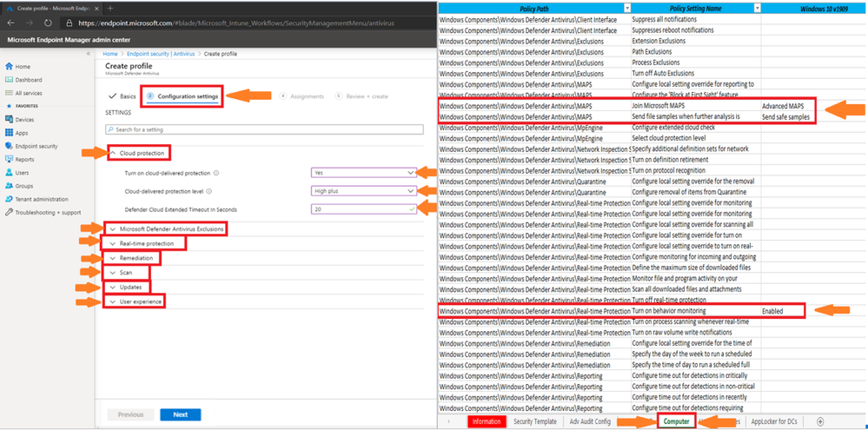
Task: Open Policy Setting Name column filter dropdown
Action: [757, 9]
